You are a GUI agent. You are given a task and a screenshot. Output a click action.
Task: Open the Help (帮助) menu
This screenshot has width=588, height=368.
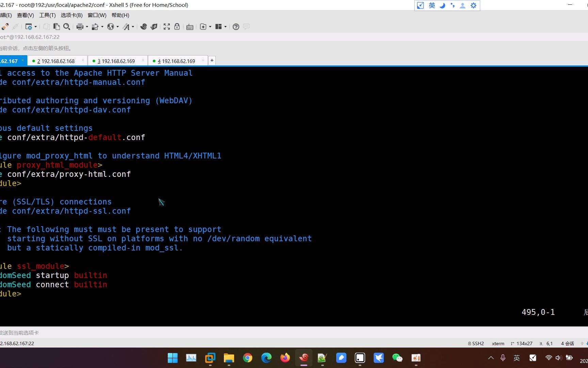point(120,15)
